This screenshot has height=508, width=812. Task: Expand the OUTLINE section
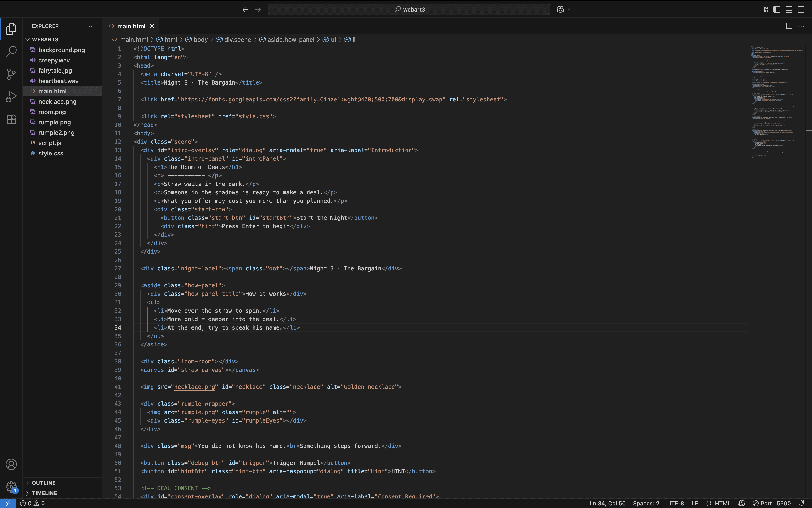(x=43, y=483)
